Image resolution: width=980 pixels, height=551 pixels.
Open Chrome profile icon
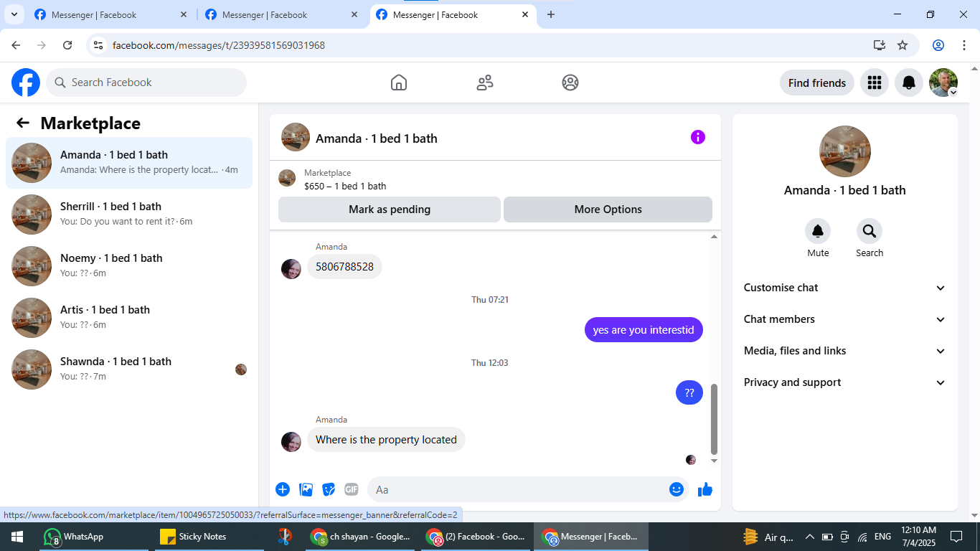click(x=938, y=45)
